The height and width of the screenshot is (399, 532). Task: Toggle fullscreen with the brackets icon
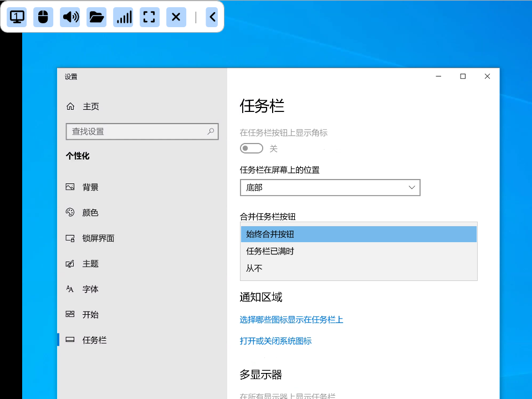(x=150, y=17)
